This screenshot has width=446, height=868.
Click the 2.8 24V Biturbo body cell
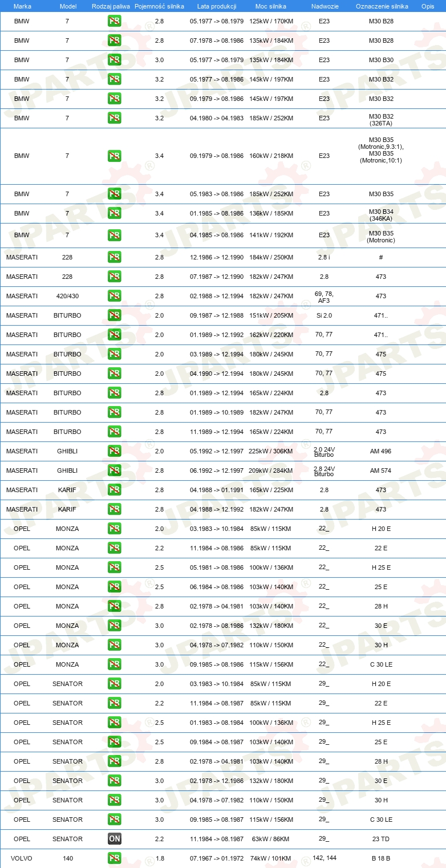click(x=324, y=471)
